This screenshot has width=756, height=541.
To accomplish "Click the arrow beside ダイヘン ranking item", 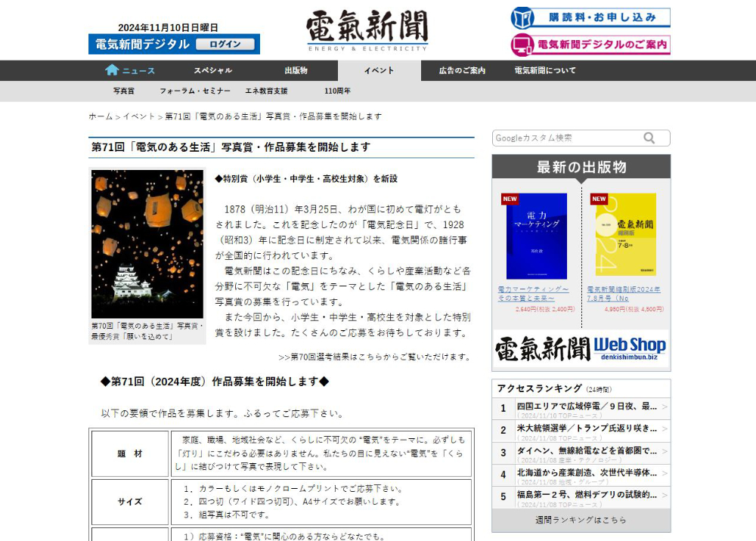I will 665,452.
